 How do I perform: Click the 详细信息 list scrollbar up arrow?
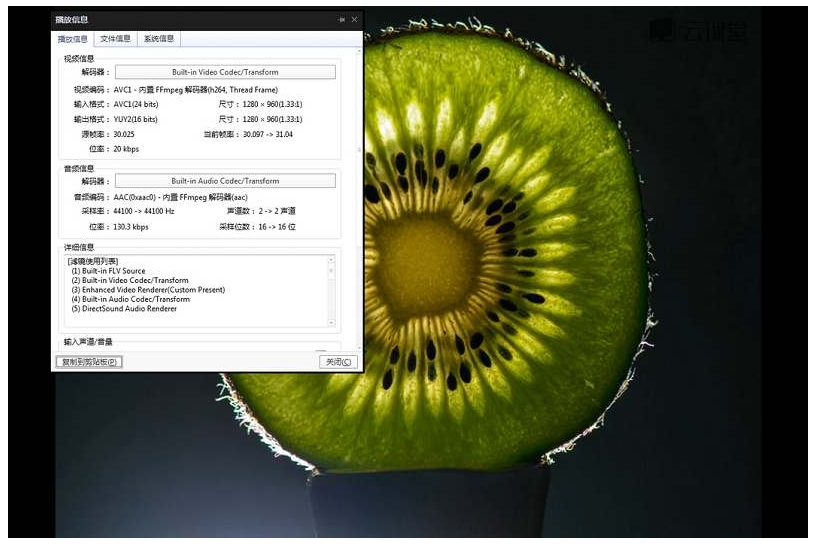(331, 259)
